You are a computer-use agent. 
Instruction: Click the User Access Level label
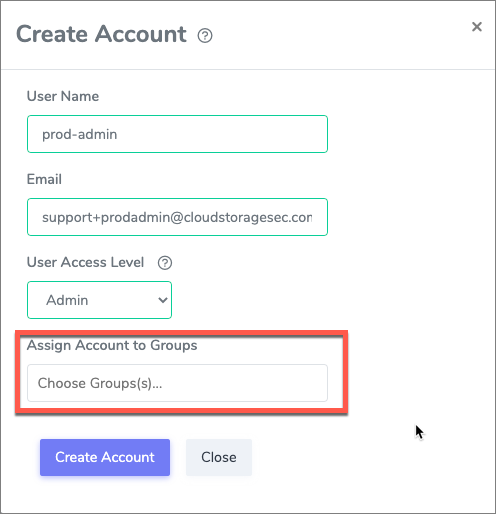(85, 262)
